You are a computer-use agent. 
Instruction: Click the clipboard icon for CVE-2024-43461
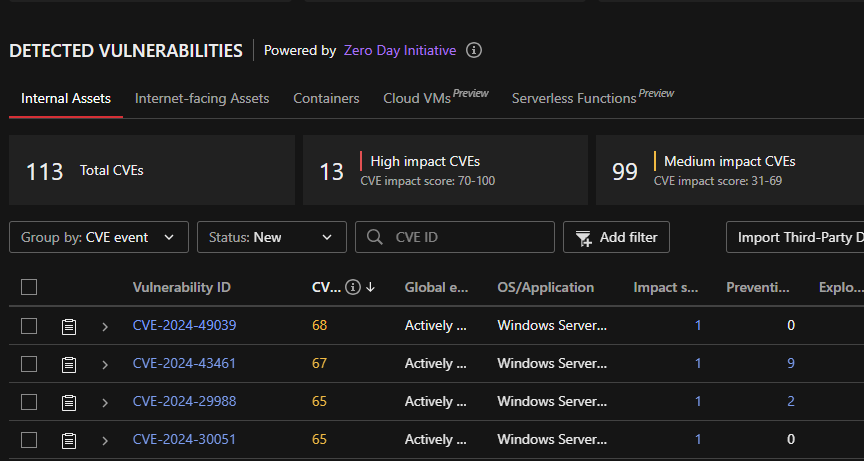(x=69, y=364)
